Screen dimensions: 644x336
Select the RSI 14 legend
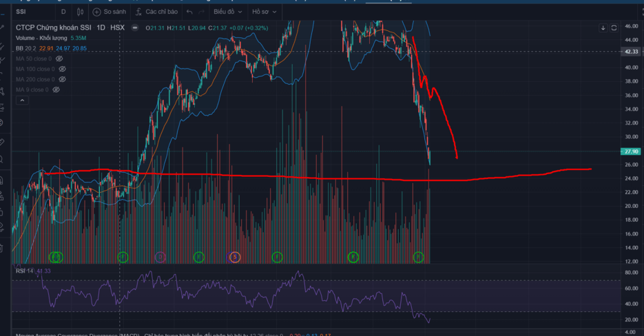(x=25, y=271)
